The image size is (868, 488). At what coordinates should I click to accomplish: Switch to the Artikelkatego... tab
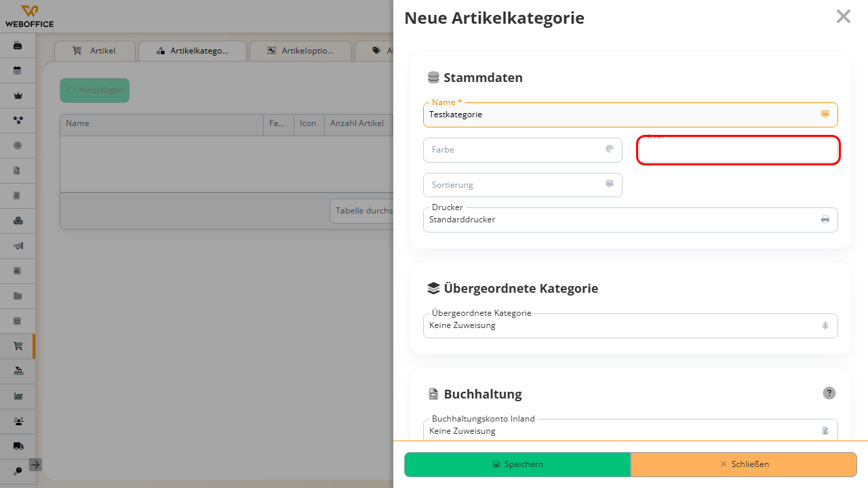(x=193, y=51)
